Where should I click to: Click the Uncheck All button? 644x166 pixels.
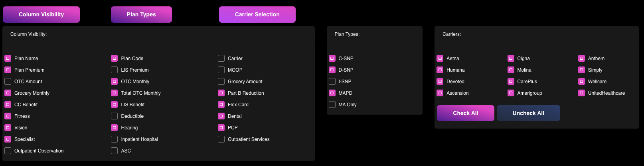coord(528,113)
